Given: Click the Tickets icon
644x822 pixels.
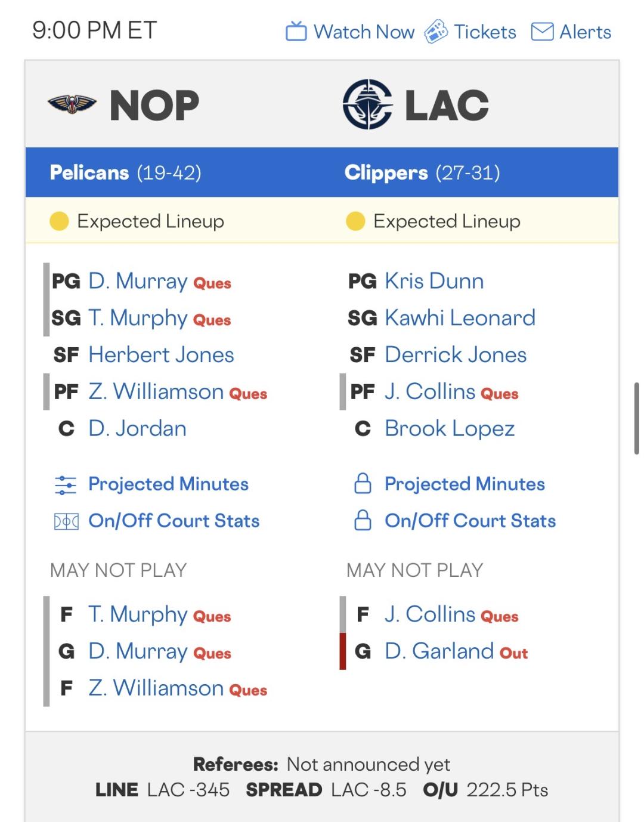Looking at the screenshot, I should pyautogui.click(x=436, y=32).
